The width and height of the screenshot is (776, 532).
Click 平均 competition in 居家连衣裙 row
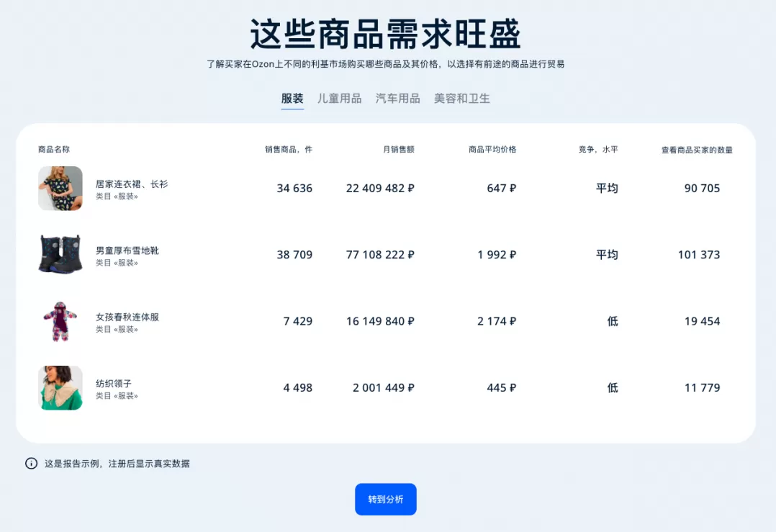click(607, 188)
